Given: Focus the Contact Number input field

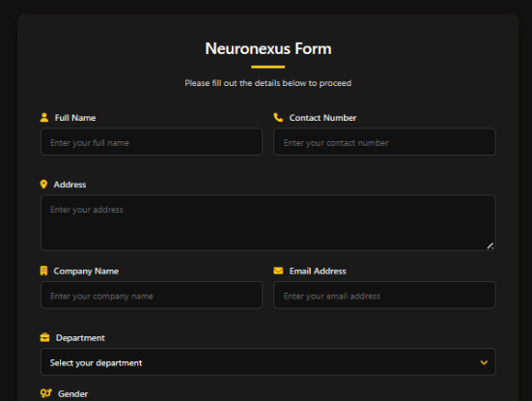Looking at the screenshot, I should 384,142.
